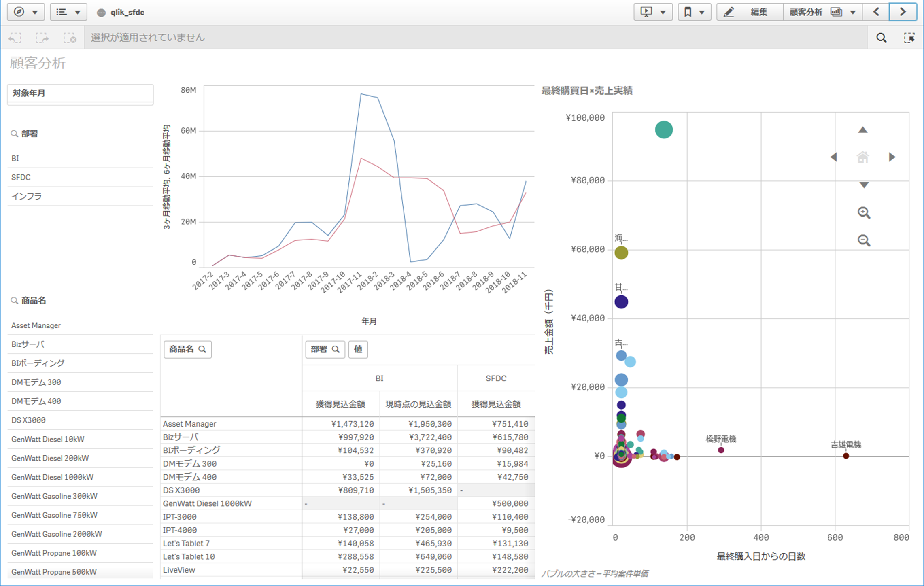The image size is (924, 586).
Task: Click the ¥3,722,400 table cell
Action: 418,437
